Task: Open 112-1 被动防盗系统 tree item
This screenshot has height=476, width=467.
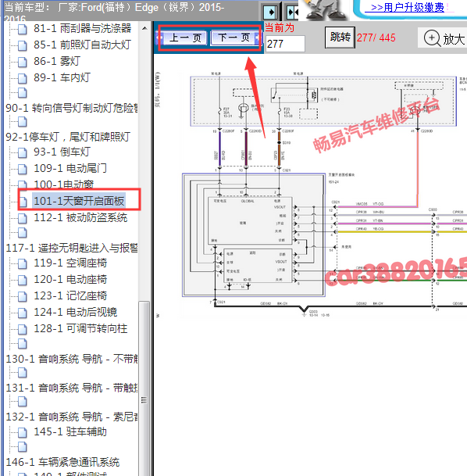Action: pyautogui.click(x=80, y=217)
